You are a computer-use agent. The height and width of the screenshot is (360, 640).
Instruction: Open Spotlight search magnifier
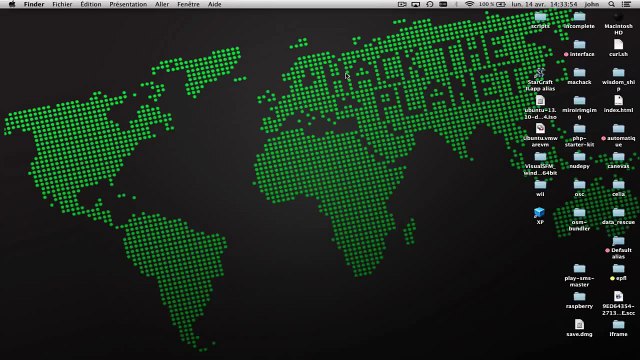611,4
